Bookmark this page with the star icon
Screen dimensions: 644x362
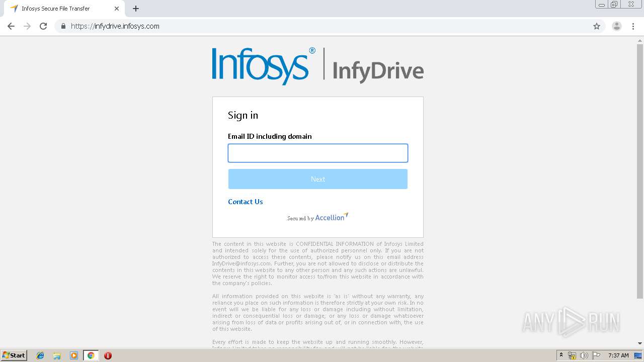tap(597, 26)
